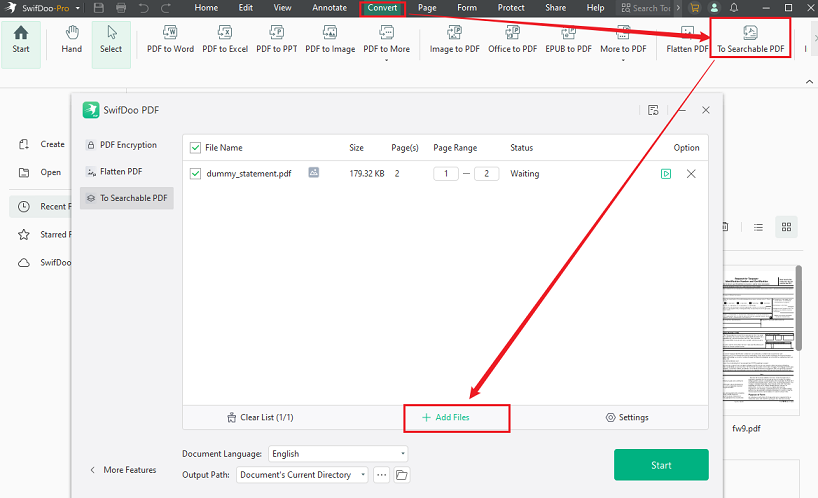818x498 pixels.
Task: View notifications bell
Action: click(734, 8)
